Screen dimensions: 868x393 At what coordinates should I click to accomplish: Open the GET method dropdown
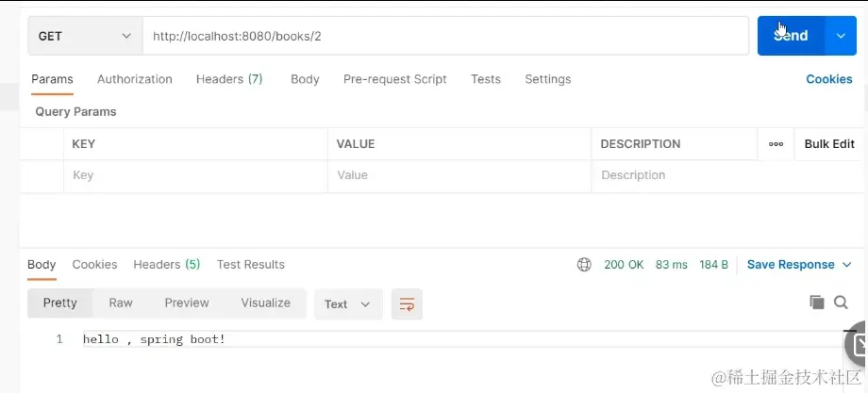85,36
